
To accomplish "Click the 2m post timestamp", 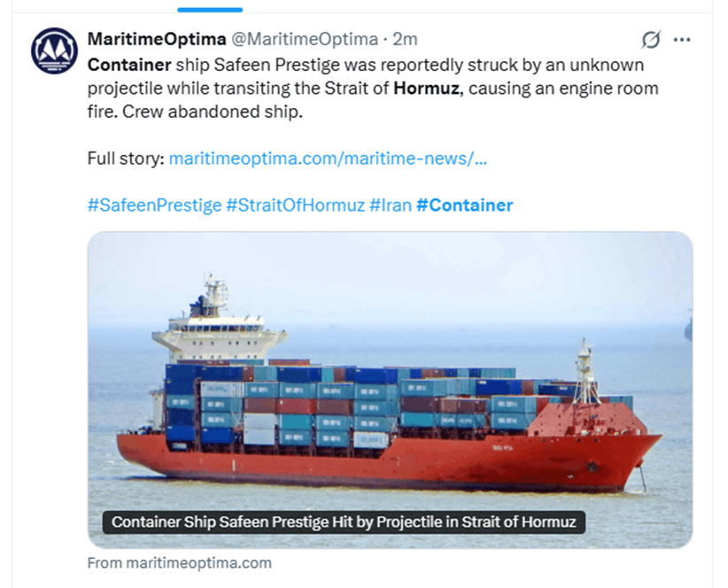I will pyautogui.click(x=405, y=39).
